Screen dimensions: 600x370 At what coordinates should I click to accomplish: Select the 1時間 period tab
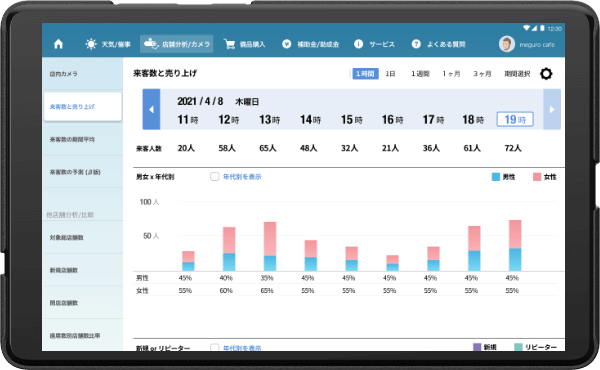[x=365, y=74]
